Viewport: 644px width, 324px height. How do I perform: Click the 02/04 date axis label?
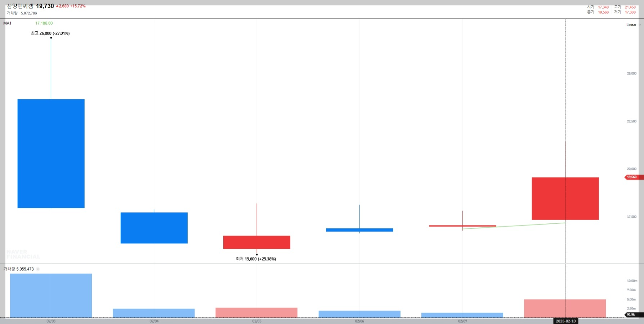[x=154, y=321]
